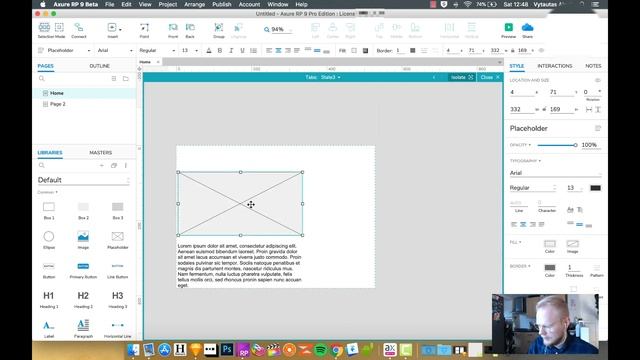Open Photoshop from the Dock

(227, 349)
